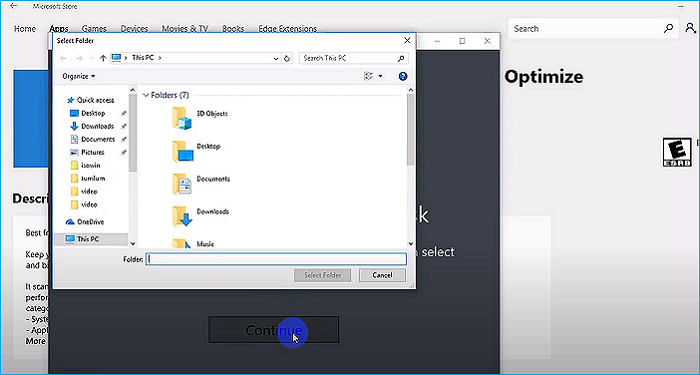Open the Edge Extensions tab in Store
The width and height of the screenshot is (700, 375).
tap(288, 29)
